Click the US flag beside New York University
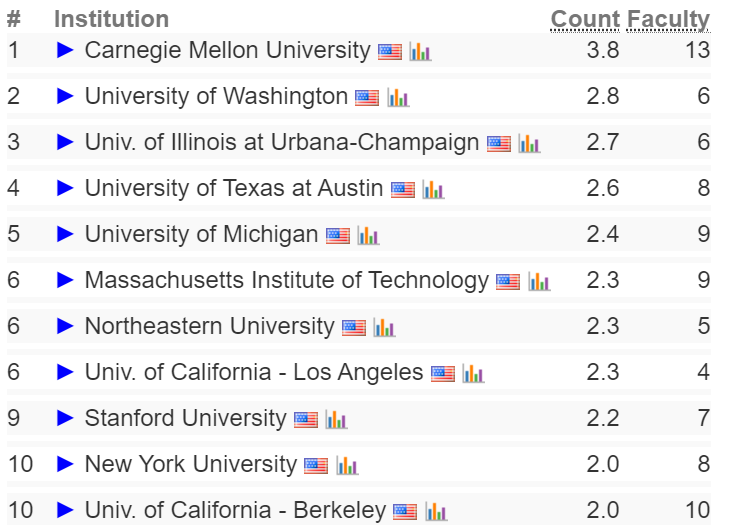The width and height of the screenshot is (733, 525). tap(316, 466)
